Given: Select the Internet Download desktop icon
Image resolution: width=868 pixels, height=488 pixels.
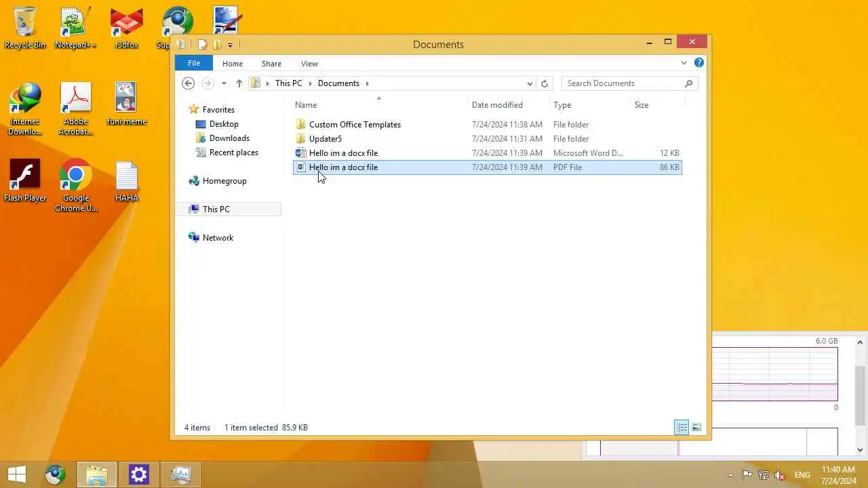Looking at the screenshot, I should click(x=25, y=108).
